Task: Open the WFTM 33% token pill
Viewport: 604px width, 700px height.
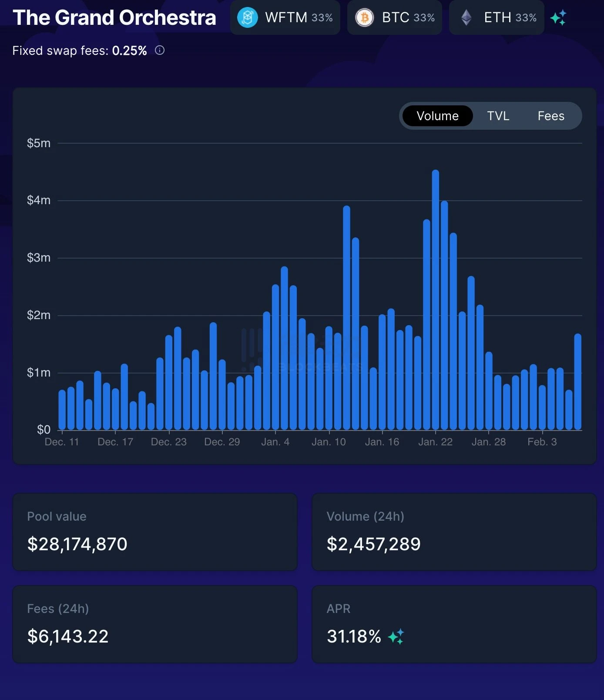Action: coord(285,17)
